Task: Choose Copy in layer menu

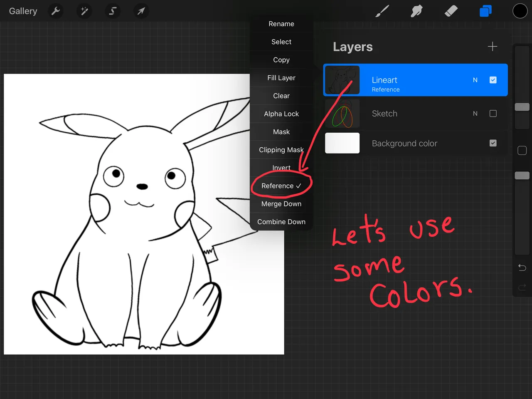Action: pos(281,60)
